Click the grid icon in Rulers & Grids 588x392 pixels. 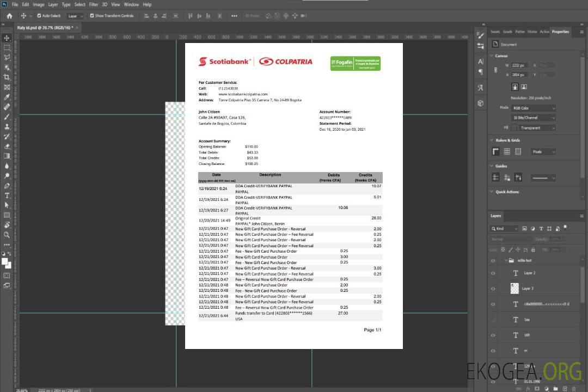tap(507, 151)
